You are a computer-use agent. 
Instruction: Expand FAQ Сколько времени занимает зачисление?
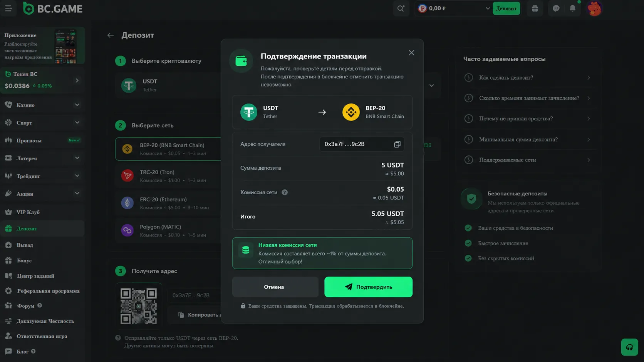click(528, 98)
